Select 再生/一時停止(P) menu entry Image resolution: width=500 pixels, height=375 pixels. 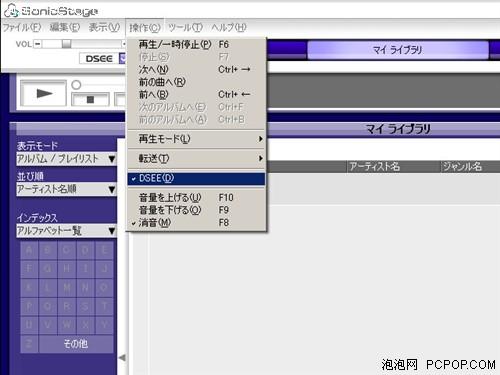pos(196,44)
